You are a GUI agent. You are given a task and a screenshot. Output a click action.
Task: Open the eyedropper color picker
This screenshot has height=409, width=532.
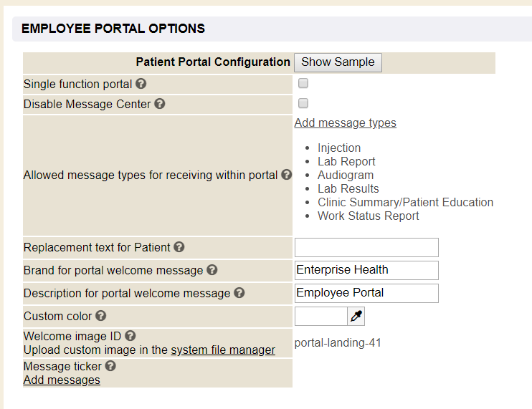356,316
